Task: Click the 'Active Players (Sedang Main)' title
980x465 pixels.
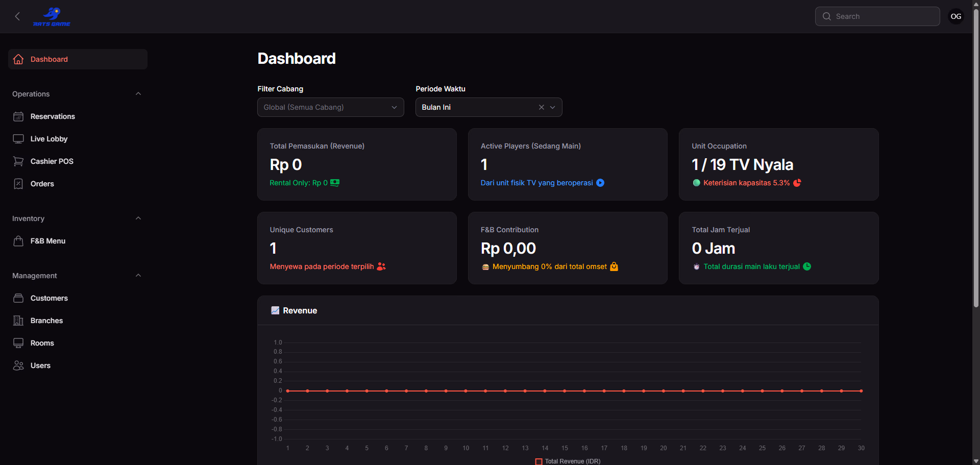Action: pos(531,146)
